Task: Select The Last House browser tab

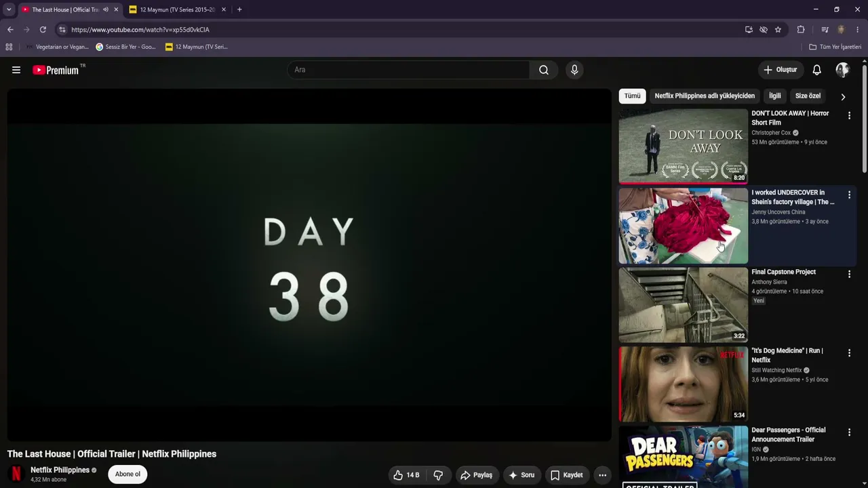Action: tap(65, 9)
